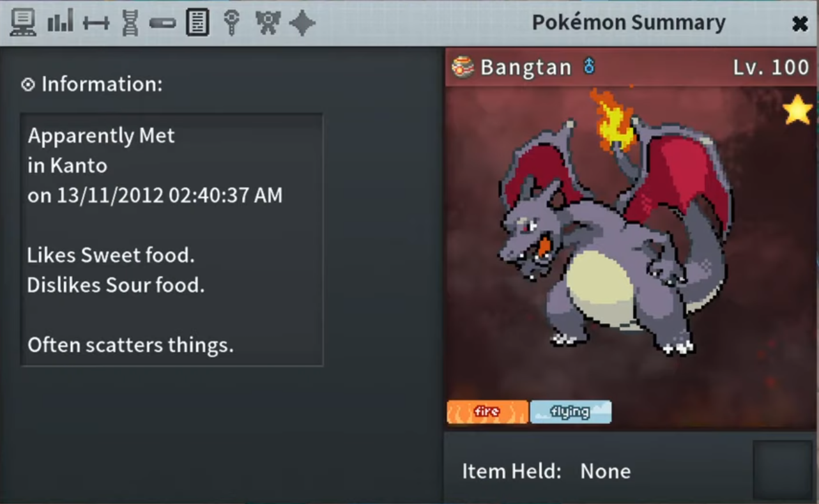This screenshot has width=819, height=504.
Task: Select the flat capsule-shaped toolbar icon
Action: 162,24
